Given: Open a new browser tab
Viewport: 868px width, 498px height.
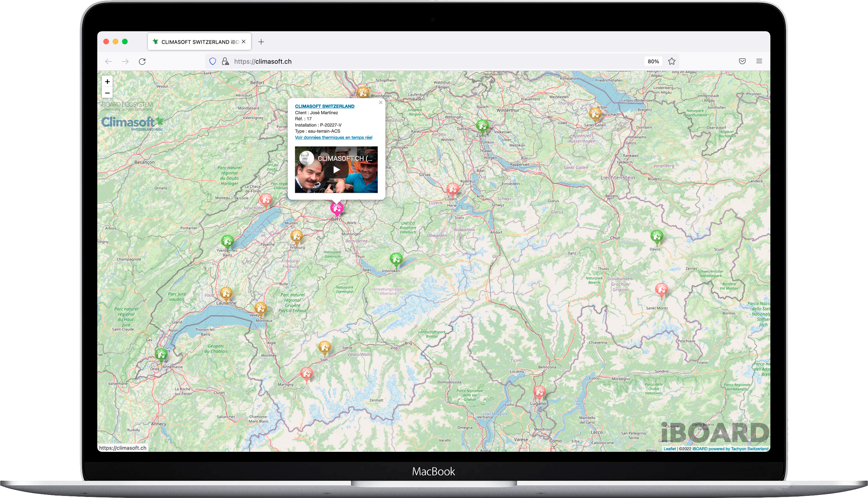Looking at the screenshot, I should pos(261,42).
